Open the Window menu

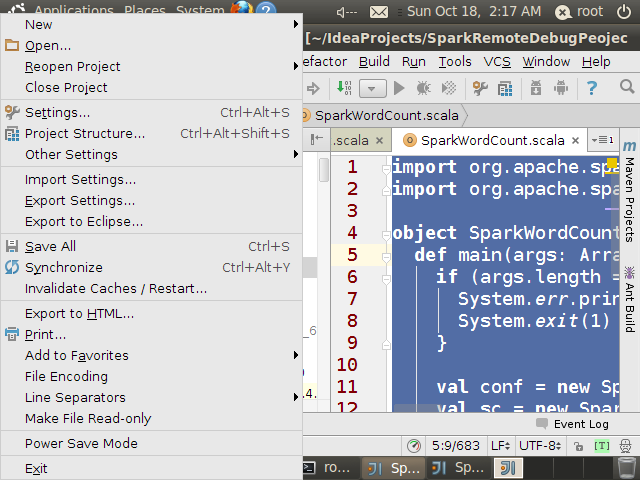546,62
